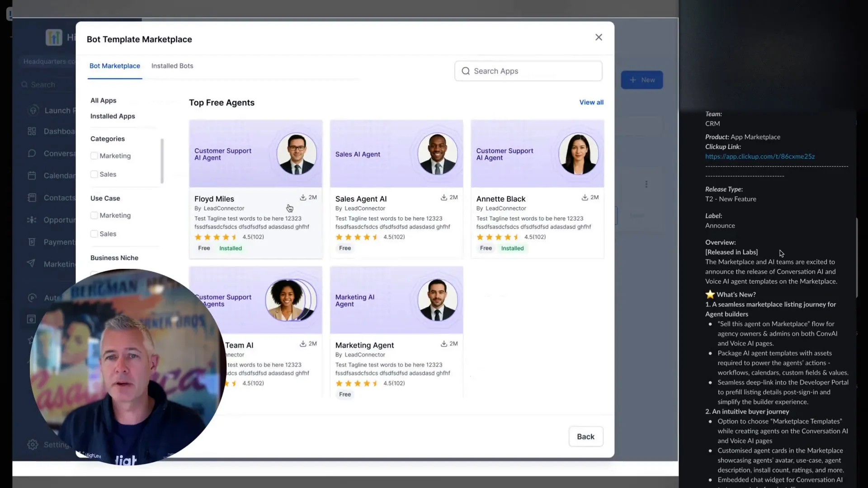868x488 pixels.
Task: Select All Apps in the sidebar
Action: (104, 101)
